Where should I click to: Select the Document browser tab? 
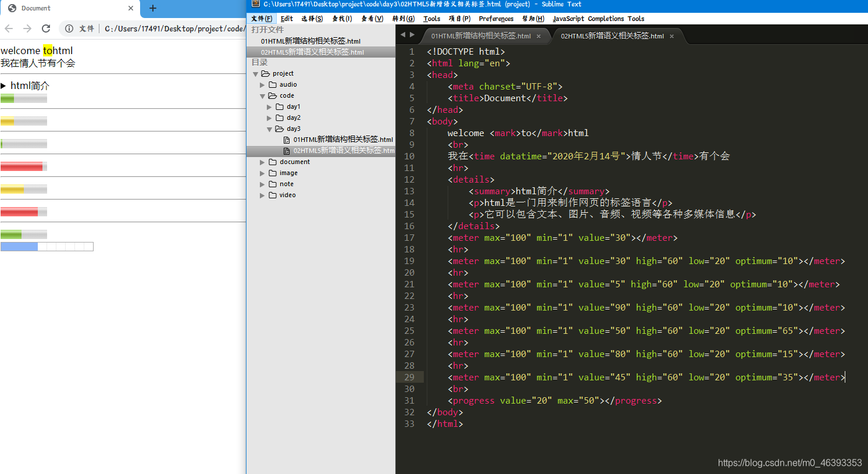tap(70, 8)
